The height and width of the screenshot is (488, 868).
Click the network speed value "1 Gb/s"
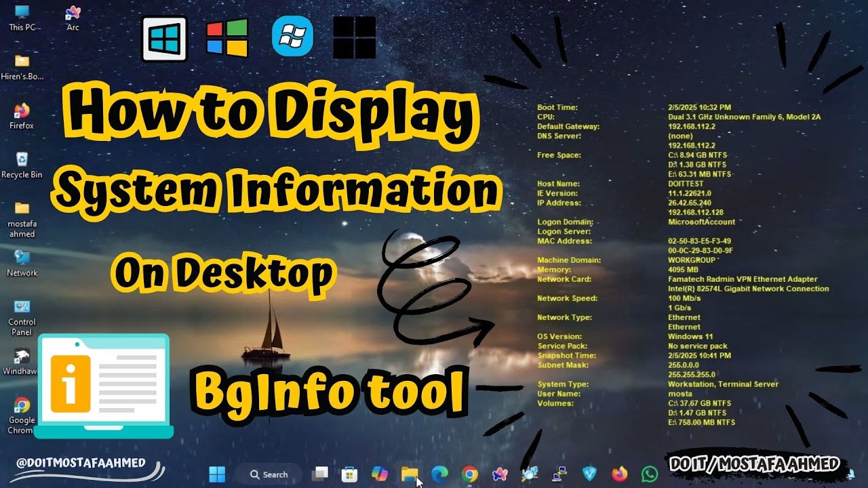pyautogui.click(x=679, y=308)
